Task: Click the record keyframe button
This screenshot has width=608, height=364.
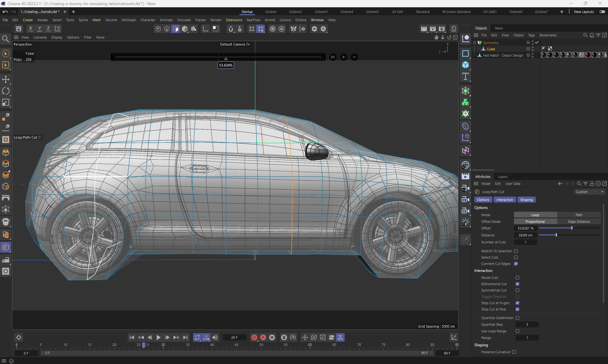Action: (x=254, y=337)
